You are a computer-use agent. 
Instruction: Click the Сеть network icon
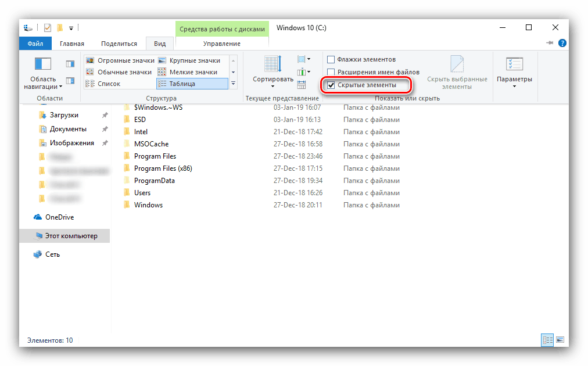38,254
